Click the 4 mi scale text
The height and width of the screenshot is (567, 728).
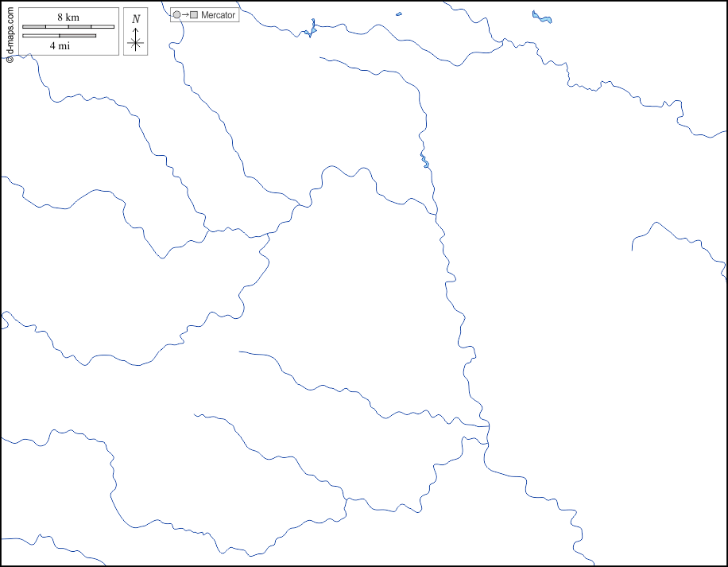[60, 46]
